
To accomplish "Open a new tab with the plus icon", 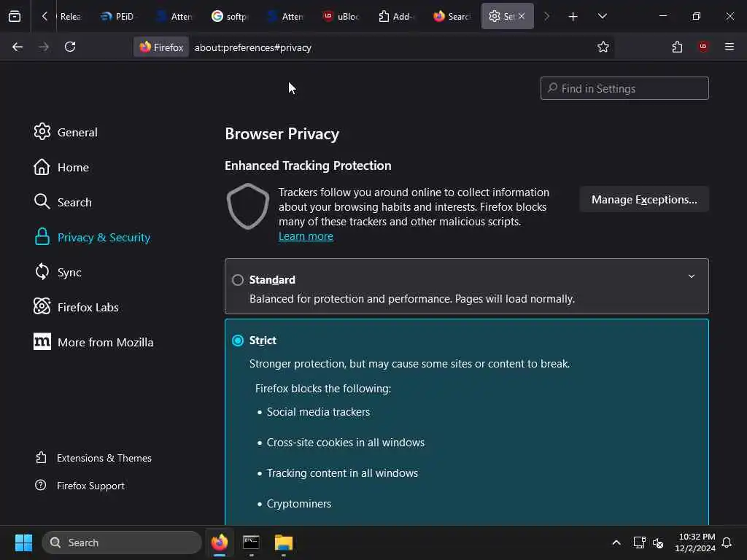I will click(573, 17).
